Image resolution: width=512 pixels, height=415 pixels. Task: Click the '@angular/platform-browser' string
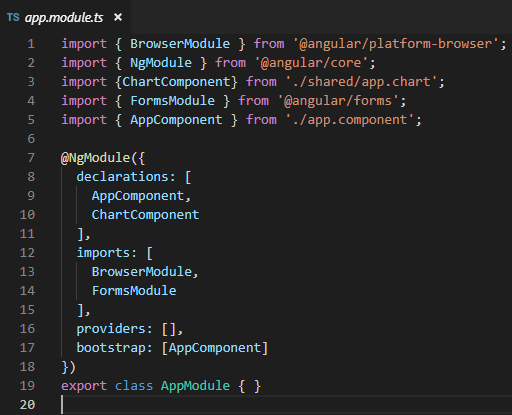[x=396, y=44]
